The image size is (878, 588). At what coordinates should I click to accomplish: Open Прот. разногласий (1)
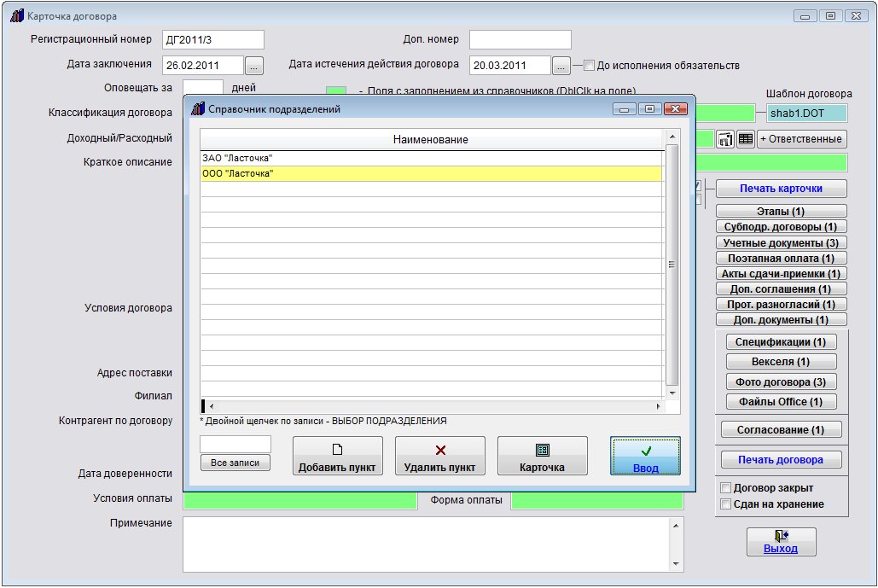(781, 304)
